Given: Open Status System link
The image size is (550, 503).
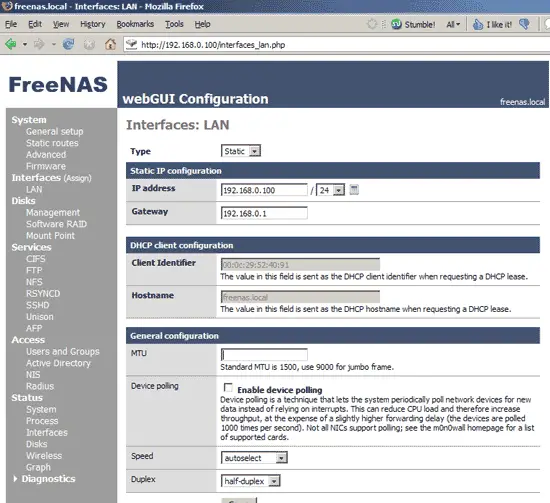Looking at the screenshot, I should click(x=41, y=409).
